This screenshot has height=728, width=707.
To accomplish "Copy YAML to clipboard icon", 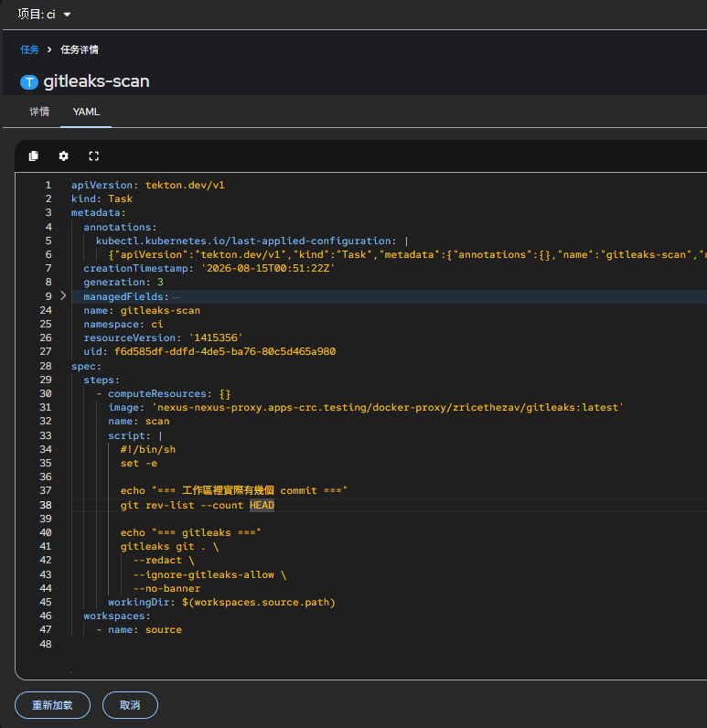I will (34, 156).
